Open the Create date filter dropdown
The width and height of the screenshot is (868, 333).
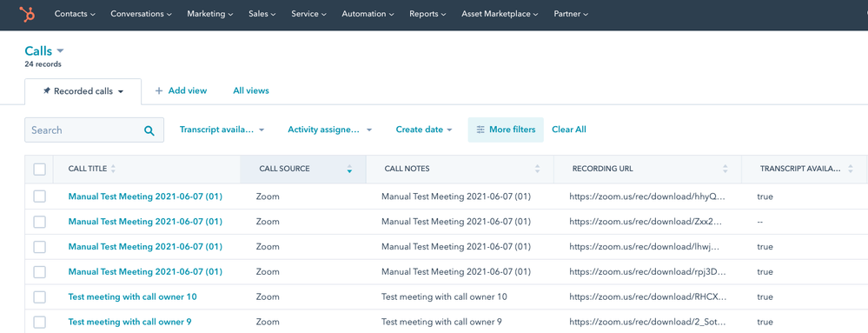click(424, 130)
